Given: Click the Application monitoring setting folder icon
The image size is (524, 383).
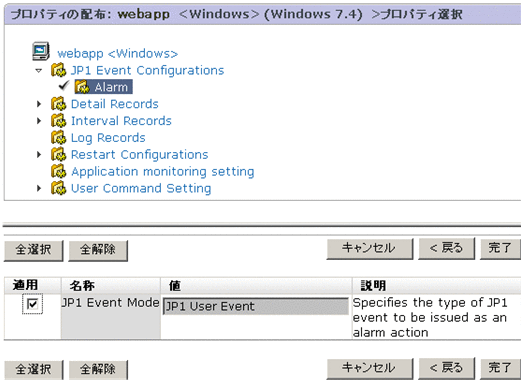Looking at the screenshot, I should click(58, 171).
